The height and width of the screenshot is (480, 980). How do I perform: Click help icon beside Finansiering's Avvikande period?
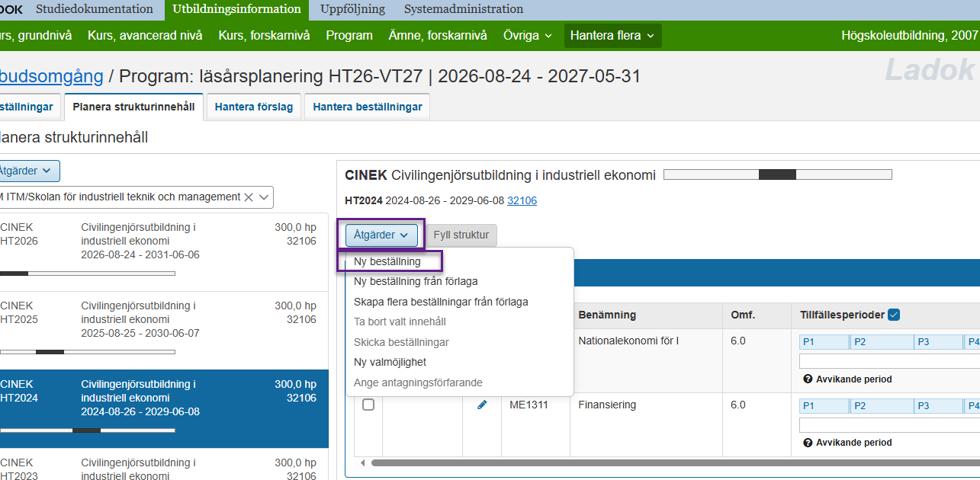pyautogui.click(x=808, y=443)
